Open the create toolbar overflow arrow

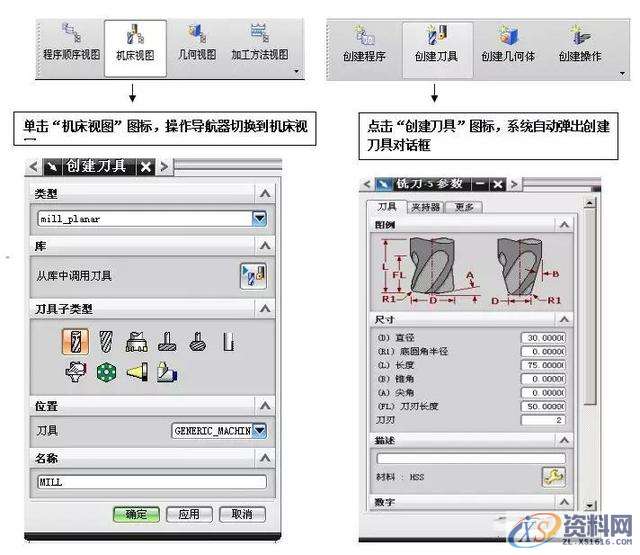click(622, 74)
